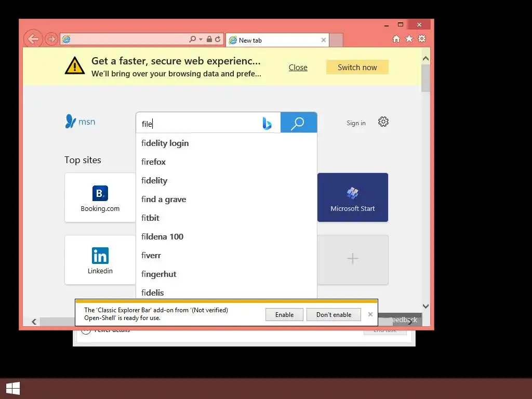Screen dimensions: 532x399
Task: Click the magnifier search icon in address bar
Action: pos(192,39)
